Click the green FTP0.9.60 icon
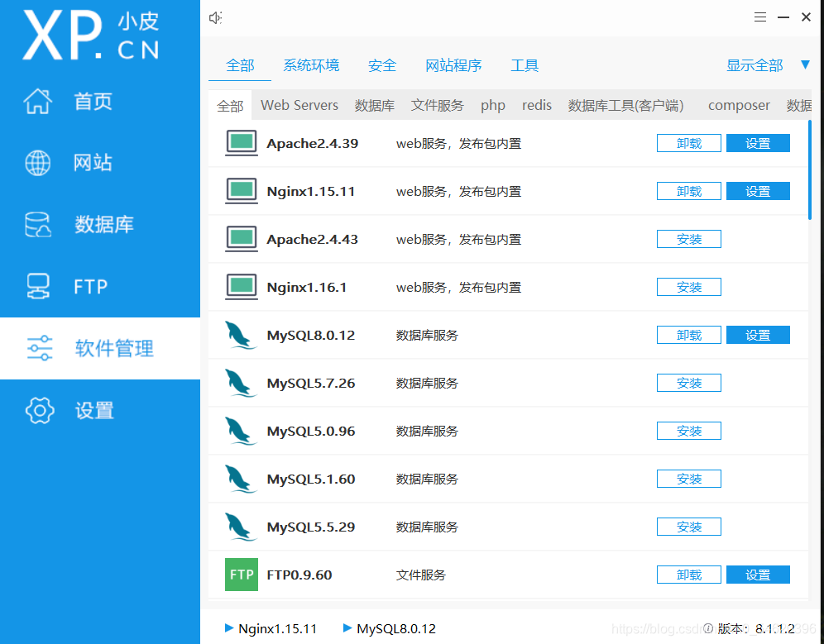 tap(242, 575)
